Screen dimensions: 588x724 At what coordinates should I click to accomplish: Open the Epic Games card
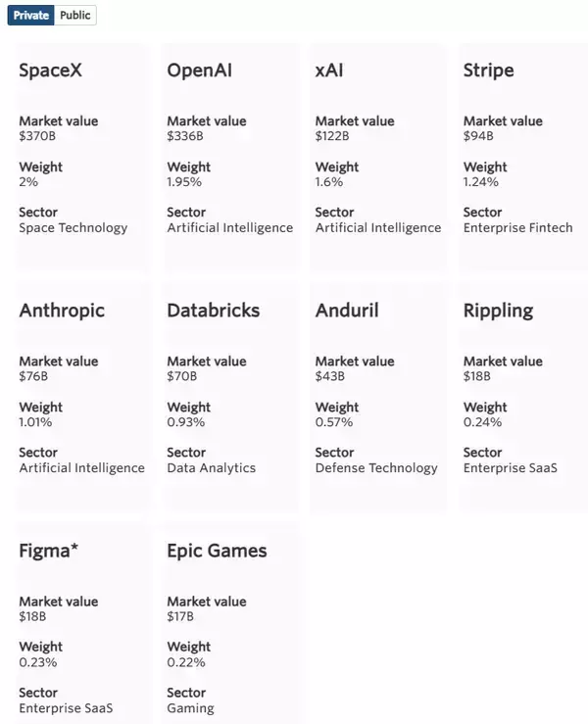pos(217,551)
